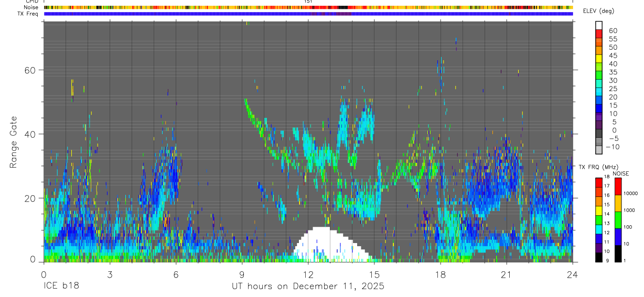Select the yellow segment of the NOISE colorbar
Viewport: 644px width, 297px height.
(x=618, y=203)
